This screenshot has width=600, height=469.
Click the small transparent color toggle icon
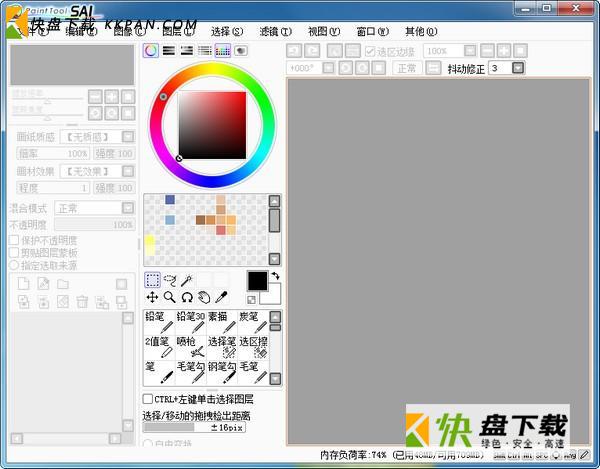click(251, 300)
